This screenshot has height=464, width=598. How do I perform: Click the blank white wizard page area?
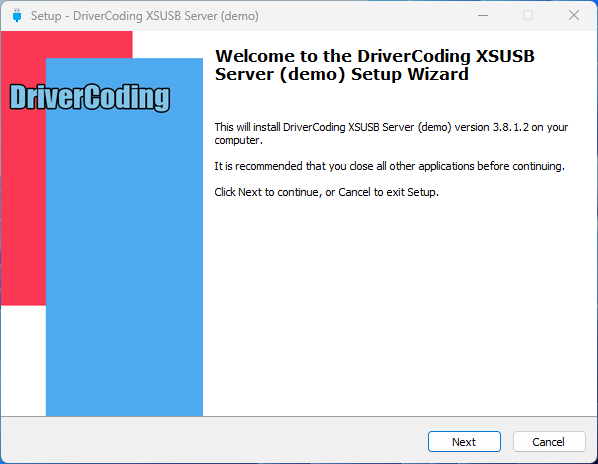pos(399,305)
